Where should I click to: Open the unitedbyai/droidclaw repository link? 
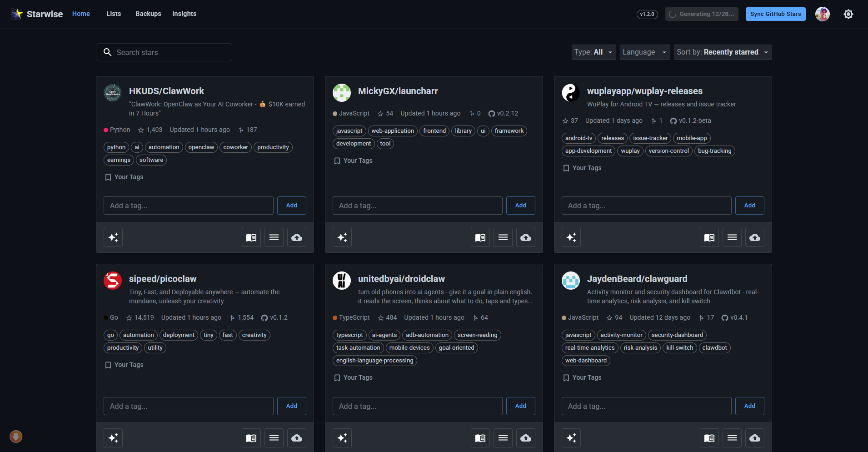(x=401, y=279)
